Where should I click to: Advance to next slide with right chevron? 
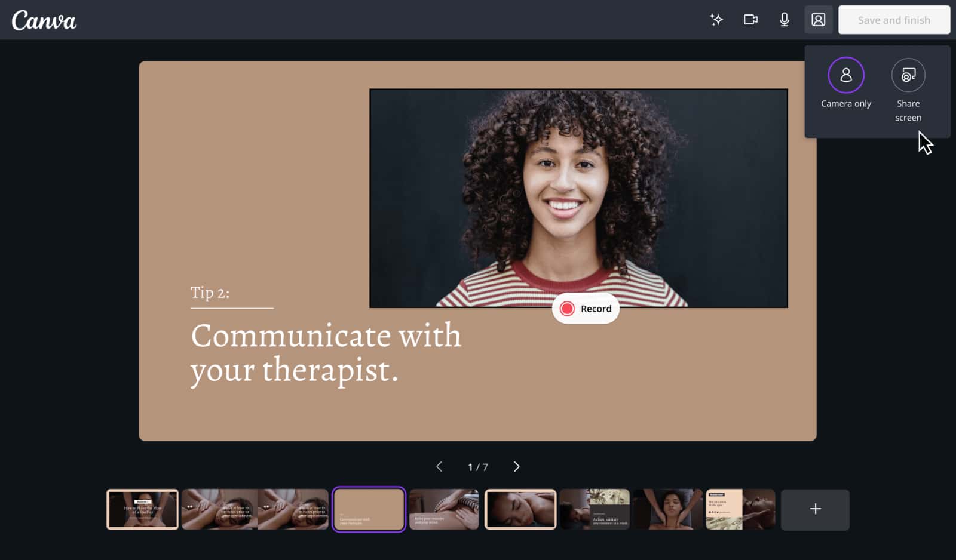point(516,467)
